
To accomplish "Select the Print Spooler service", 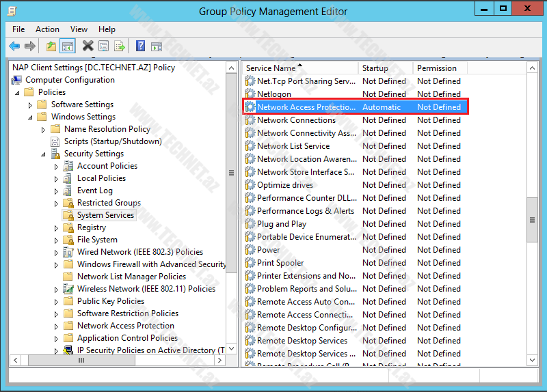I will [280, 263].
